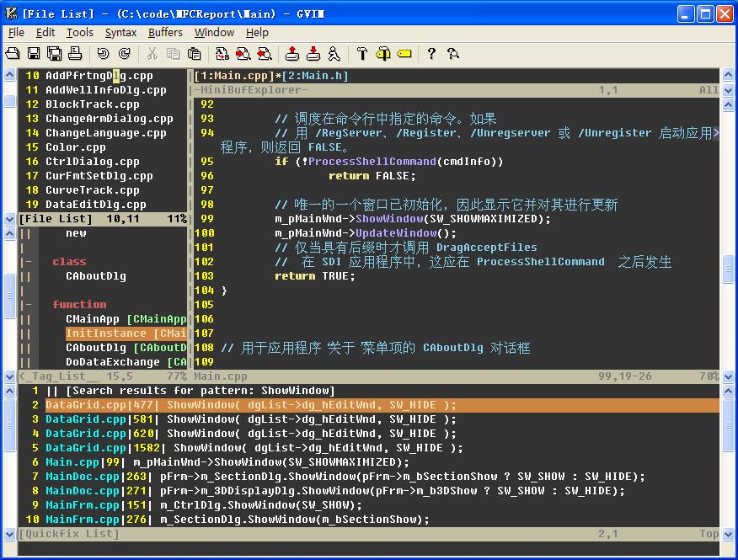Click the Print toolbar icon
This screenshot has height=560, width=738.
pos(75,54)
